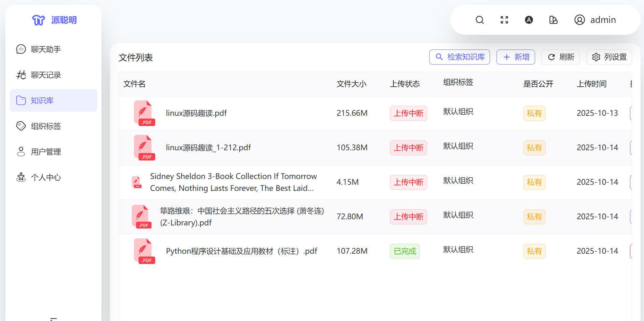Click PDF icon of Sidney Sheldon file
Screen dimensions: 644x321
tap(137, 182)
